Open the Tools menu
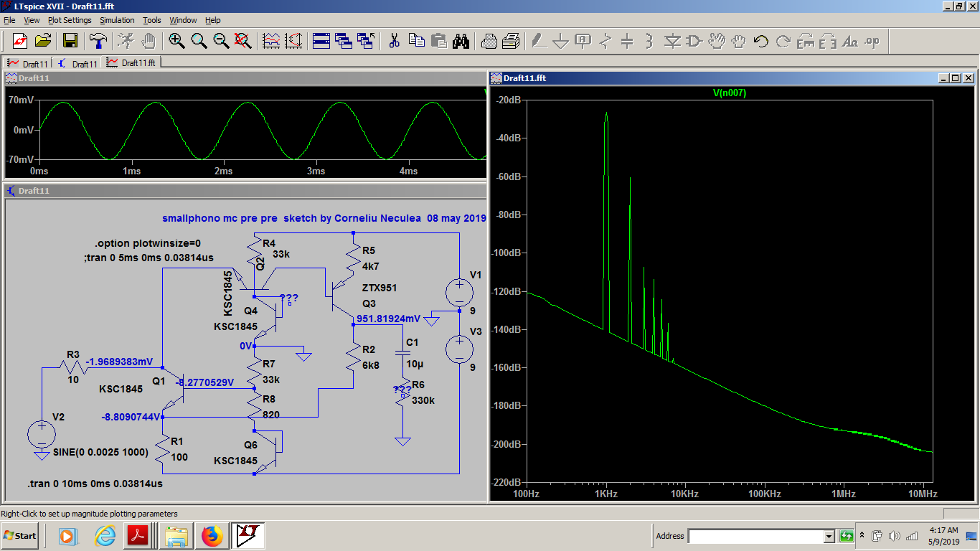 pos(152,20)
